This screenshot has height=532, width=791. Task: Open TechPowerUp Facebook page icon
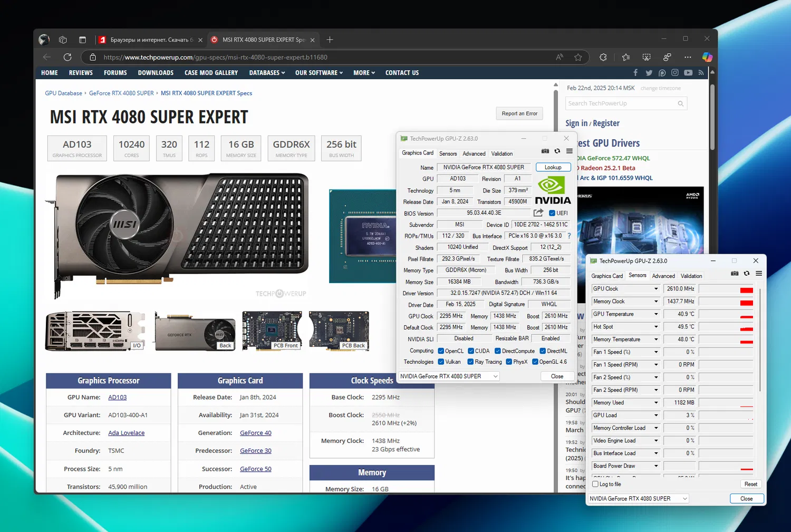(x=635, y=73)
